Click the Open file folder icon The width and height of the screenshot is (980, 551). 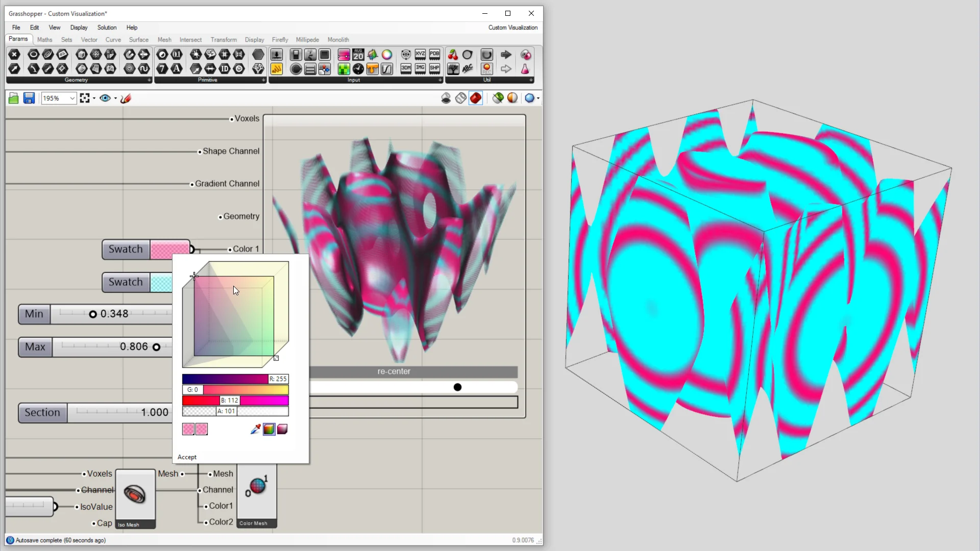[14, 98]
